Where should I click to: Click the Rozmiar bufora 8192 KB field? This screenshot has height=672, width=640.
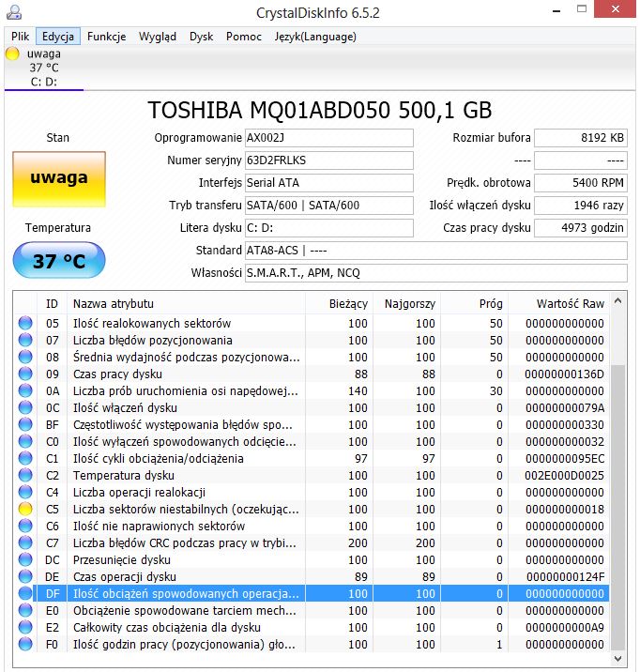(x=581, y=138)
